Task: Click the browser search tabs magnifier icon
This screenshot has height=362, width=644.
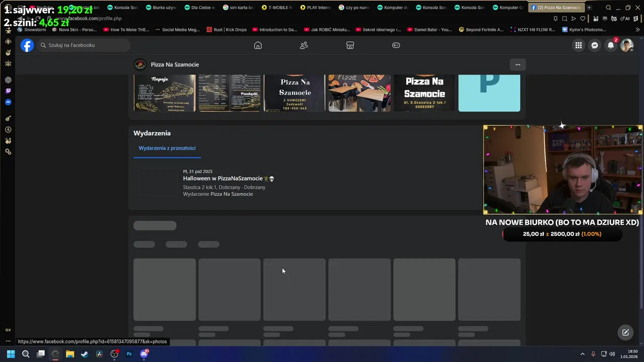Action: 608,8
